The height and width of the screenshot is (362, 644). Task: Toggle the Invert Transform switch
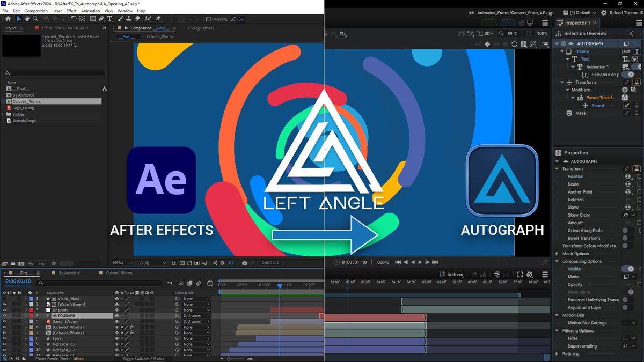[628, 238]
